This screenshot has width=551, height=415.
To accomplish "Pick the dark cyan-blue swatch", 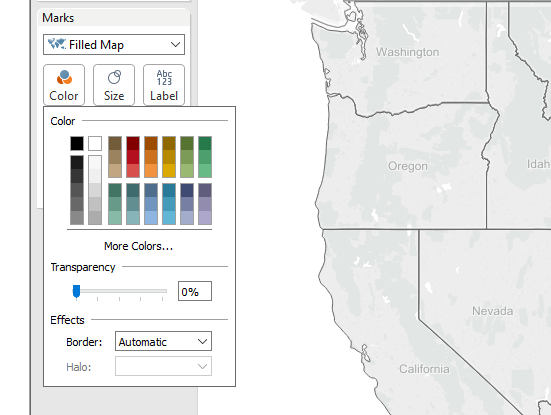I will pyautogui.click(x=169, y=190).
